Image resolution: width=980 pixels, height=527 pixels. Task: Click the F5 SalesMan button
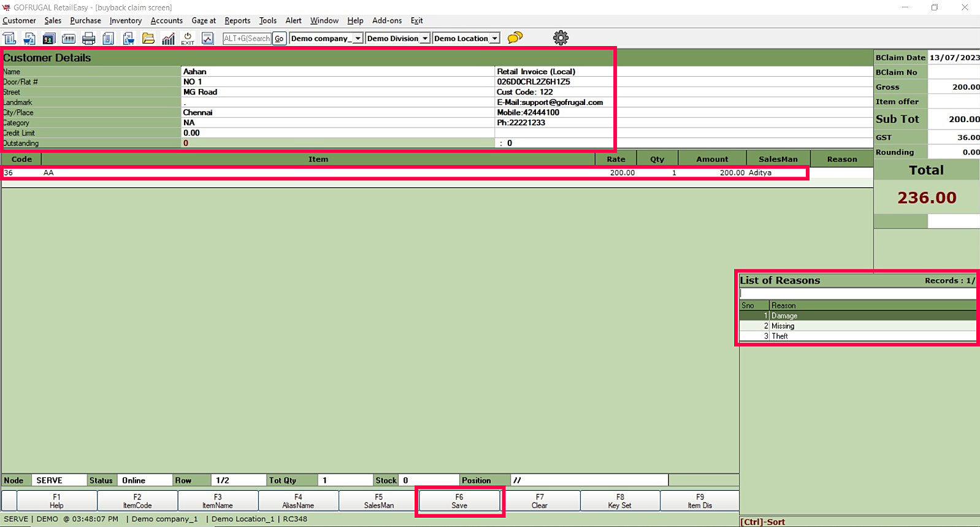tap(379, 501)
